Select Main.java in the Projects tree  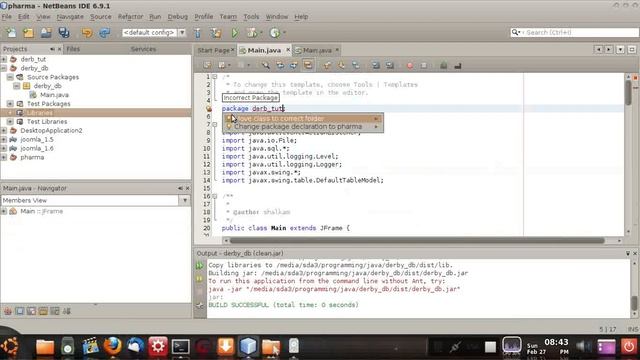coord(54,95)
